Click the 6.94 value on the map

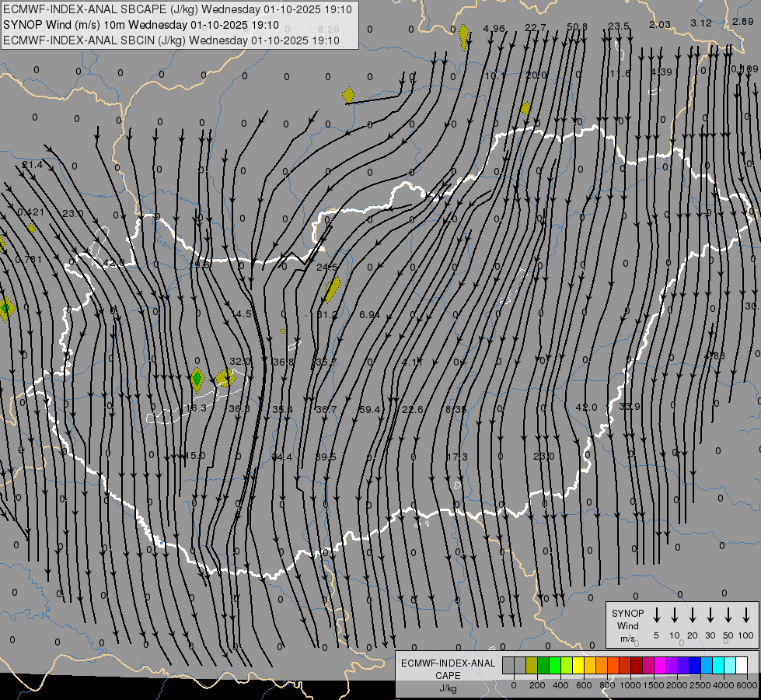pyautogui.click(x=369, y=315)
